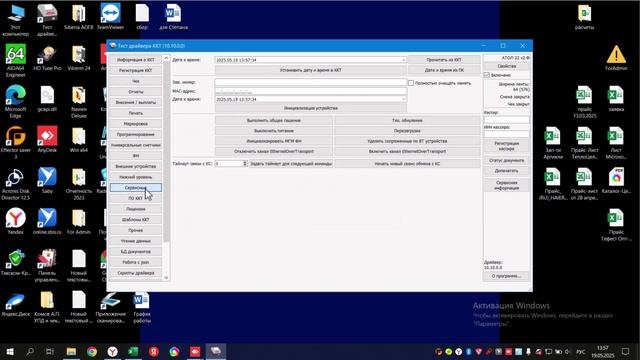Click Регистрация кассира button
The width and height of the screenshot is (640, 360).
[x=507, y=146]
